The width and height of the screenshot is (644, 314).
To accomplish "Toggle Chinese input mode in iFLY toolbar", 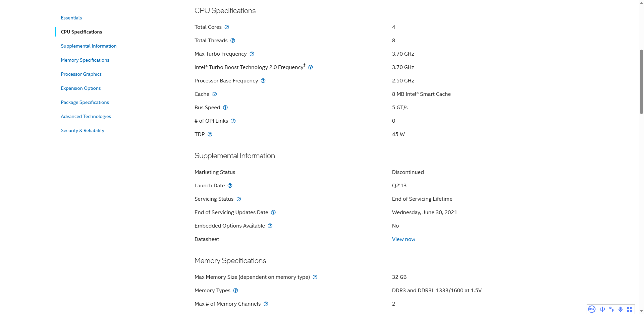I will (602, 309).
